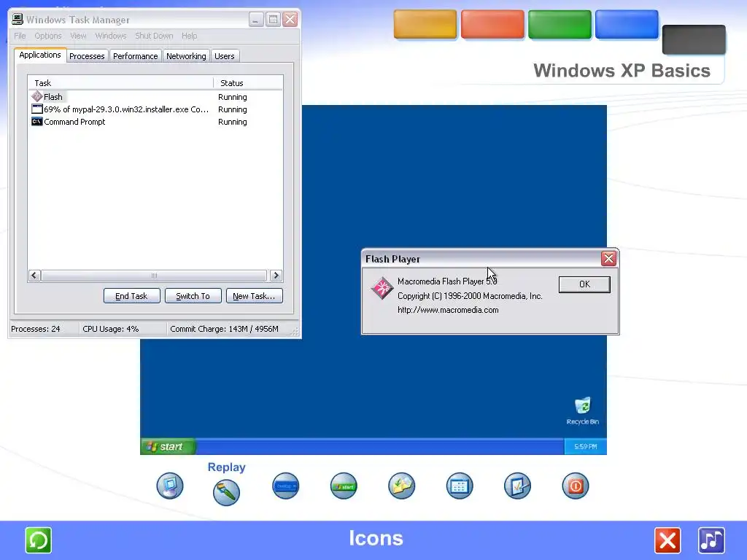This screenshot has height=560, width=747.
Task: Select the Command Prompt task row
Action: (x=155, y=122)
